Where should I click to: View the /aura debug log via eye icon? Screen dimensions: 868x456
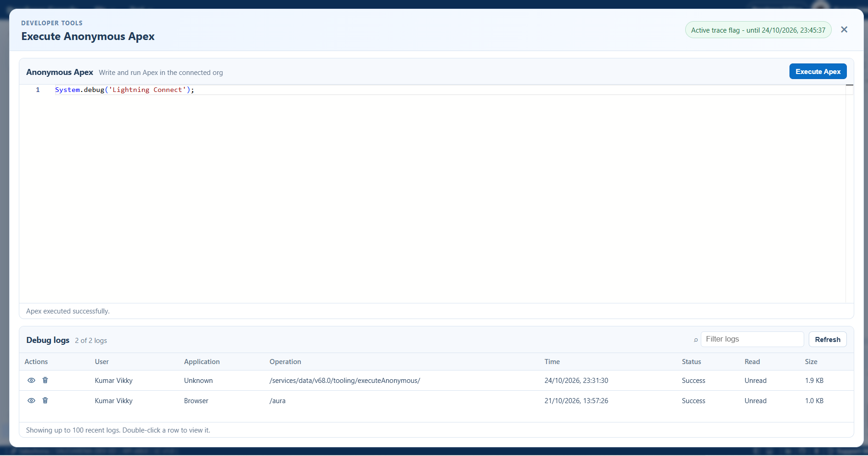coord(31,400)
